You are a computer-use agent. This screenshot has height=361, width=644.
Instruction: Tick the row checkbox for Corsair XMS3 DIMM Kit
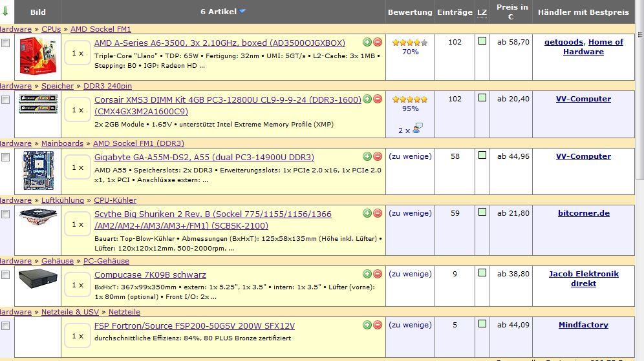[5, 99]
